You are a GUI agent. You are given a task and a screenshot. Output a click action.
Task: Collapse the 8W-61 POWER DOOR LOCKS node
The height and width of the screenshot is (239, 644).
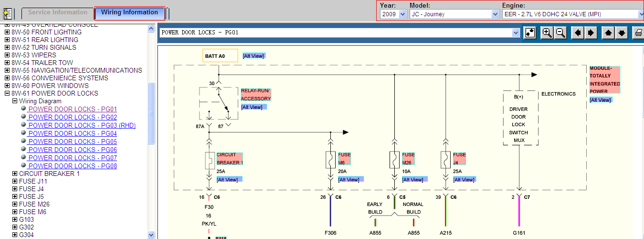click(7, 93)
